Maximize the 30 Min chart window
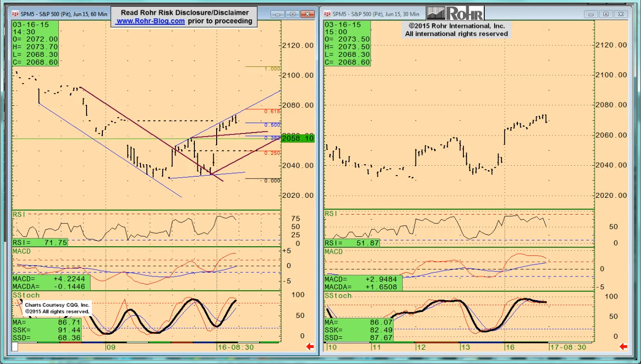The width and height of the screenshot is (641, 364). 607,14
